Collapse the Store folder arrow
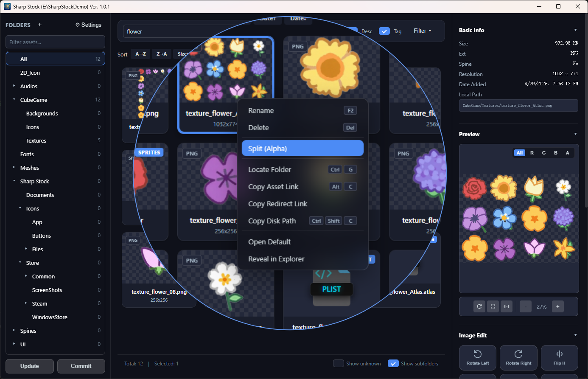 (20, 263)
